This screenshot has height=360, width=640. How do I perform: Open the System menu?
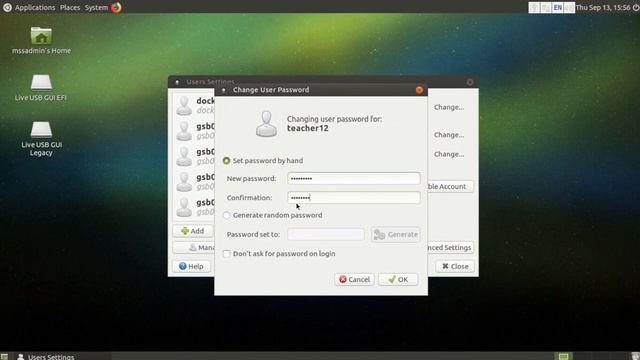click(96, 7)
